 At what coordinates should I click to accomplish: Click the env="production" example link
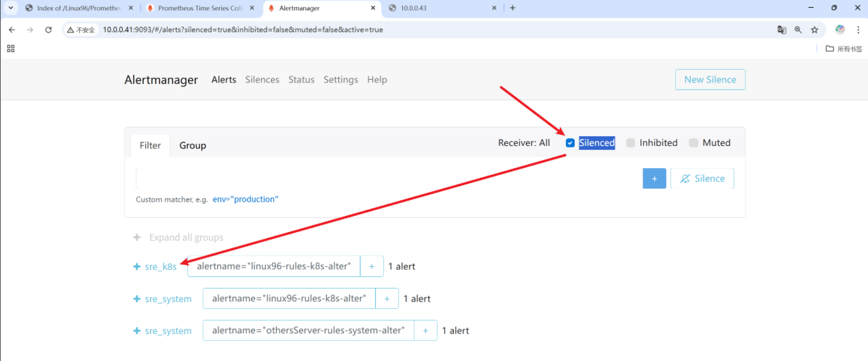(x=245, y=199)
